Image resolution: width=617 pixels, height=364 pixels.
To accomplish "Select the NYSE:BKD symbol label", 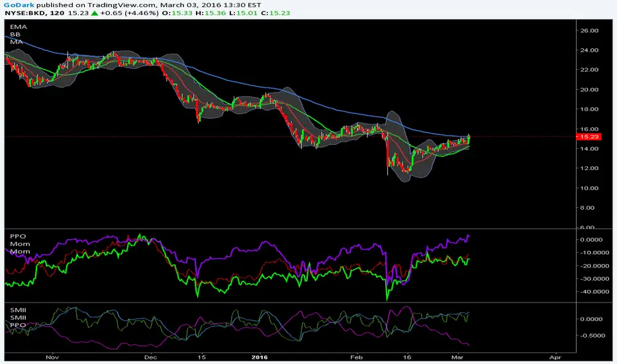I will point(26,13).
